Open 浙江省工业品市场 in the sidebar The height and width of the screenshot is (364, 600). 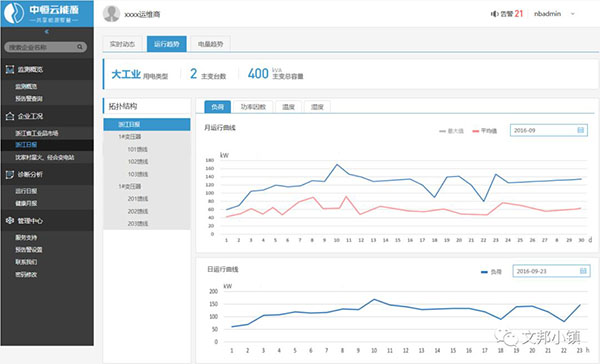coord(37,133)
